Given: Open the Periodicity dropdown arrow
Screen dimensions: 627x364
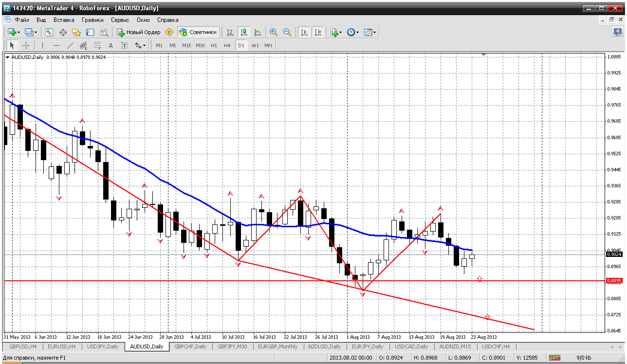Looking at the screenshot, I should 358,32.
